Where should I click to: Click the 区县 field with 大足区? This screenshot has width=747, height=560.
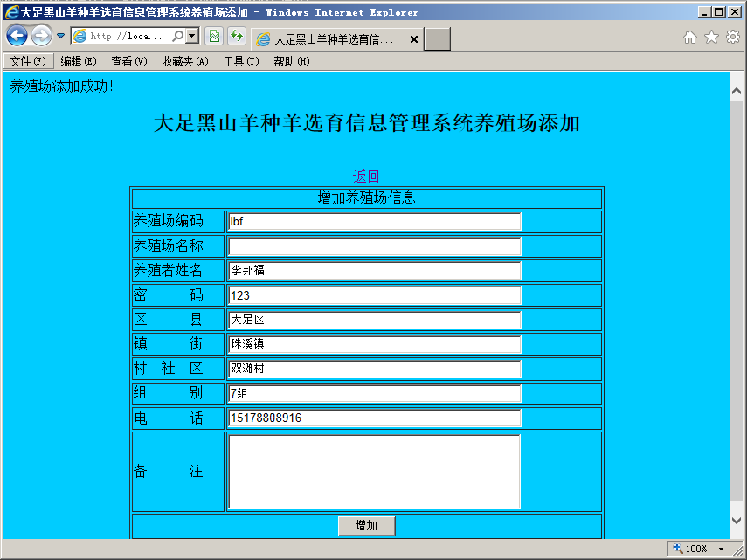375,320
